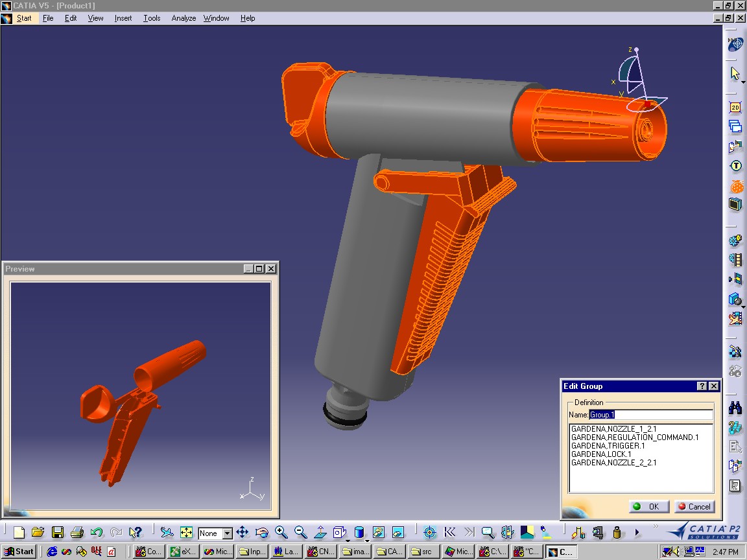Open the File menu
Screen dimensions: 747x560
47,18
